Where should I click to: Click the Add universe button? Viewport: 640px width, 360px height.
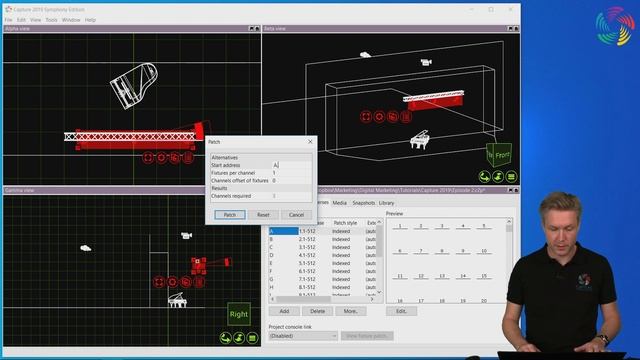(284, 311)
